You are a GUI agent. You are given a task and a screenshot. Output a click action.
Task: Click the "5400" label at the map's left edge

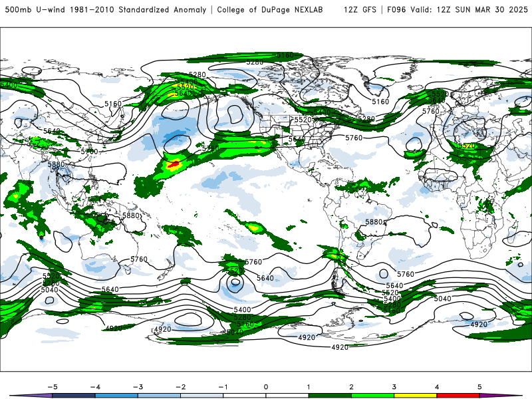tap(9, 85)
